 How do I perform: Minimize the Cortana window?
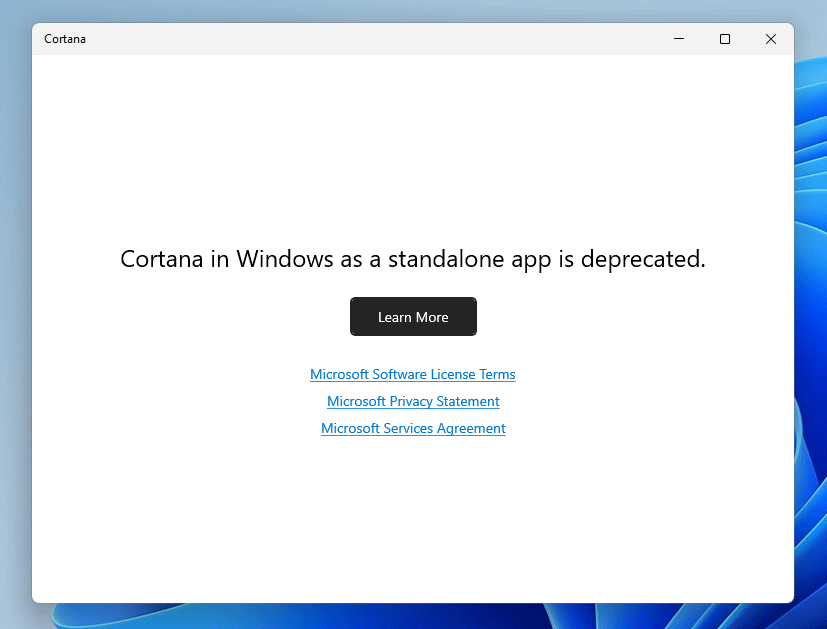pyautogui.click(x=679, y=39)
